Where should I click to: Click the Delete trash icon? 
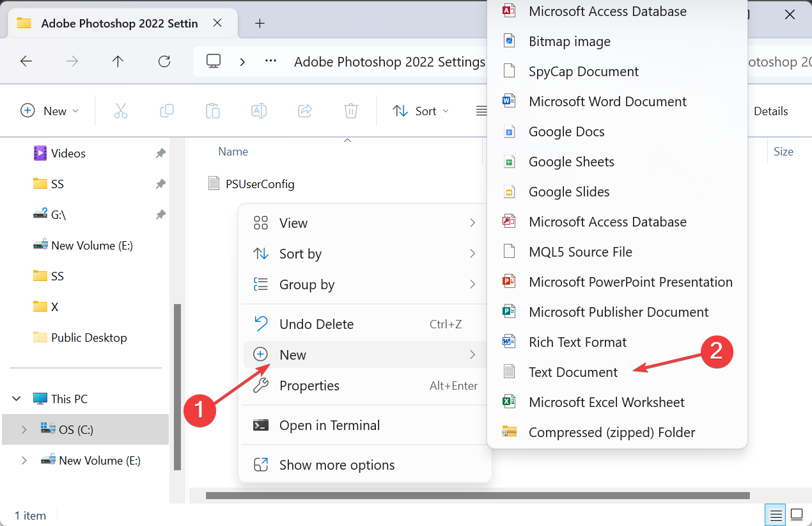pyautogui.click(x=350, y=111)
